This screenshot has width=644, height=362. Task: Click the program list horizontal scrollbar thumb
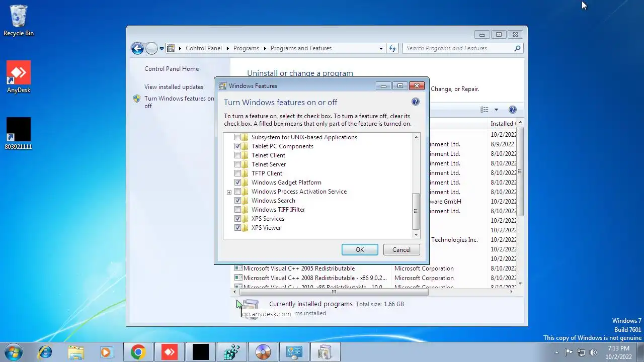[334, 292]
